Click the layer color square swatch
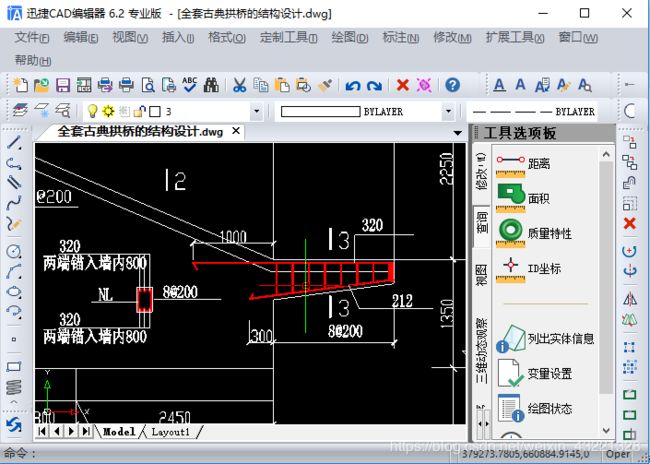This screenshot has height=464, width=650. tap(155, 111)
